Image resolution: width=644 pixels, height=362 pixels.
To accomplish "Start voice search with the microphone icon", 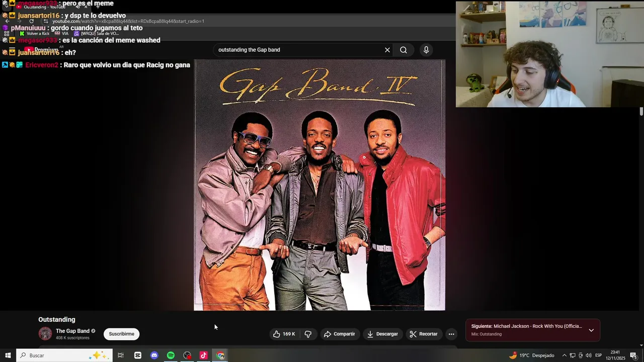I will point(426,50).
